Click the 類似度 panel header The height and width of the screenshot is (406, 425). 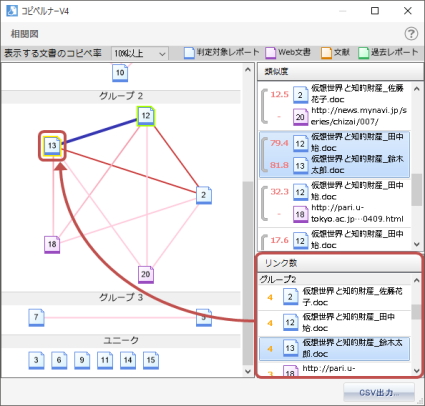pos(340,71)
